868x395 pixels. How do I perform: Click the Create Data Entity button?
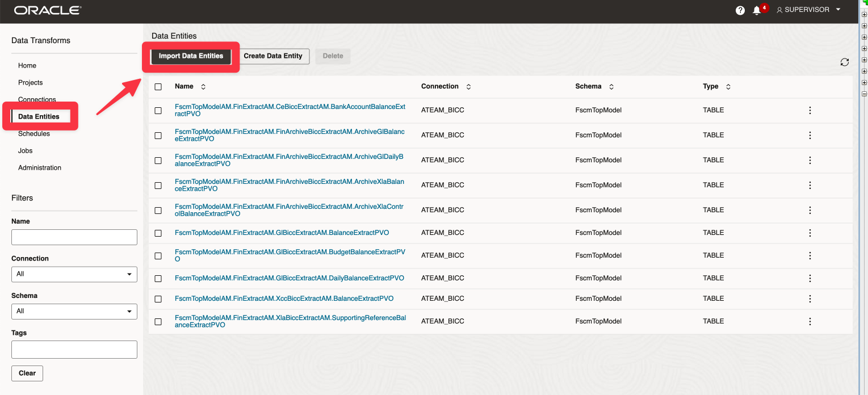(273, 56)
